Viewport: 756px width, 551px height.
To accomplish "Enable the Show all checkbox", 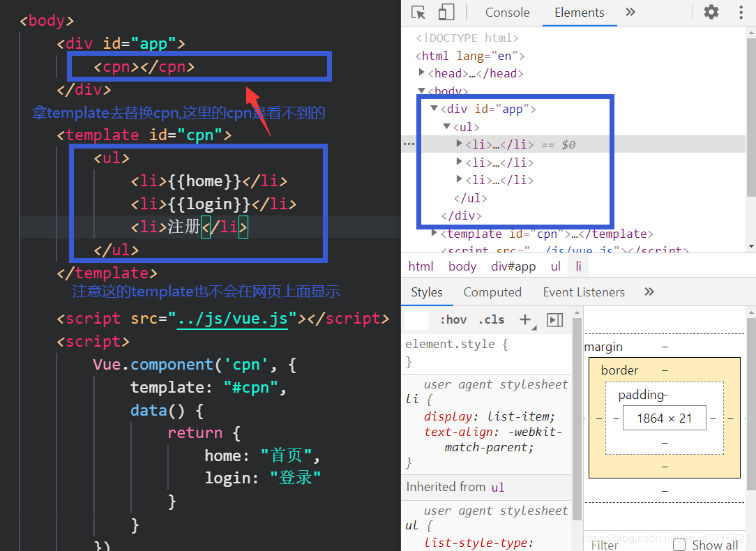I will coord(679,545).
